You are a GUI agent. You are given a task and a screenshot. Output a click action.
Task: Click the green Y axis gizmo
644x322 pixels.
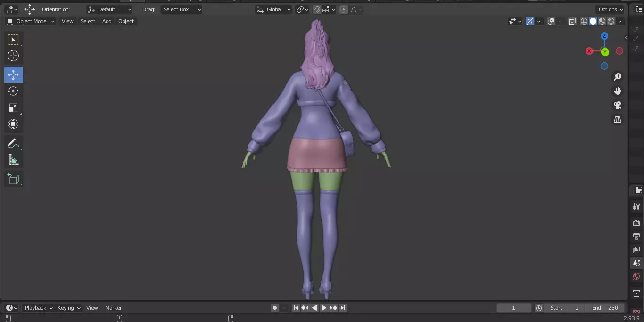point(605,52)
